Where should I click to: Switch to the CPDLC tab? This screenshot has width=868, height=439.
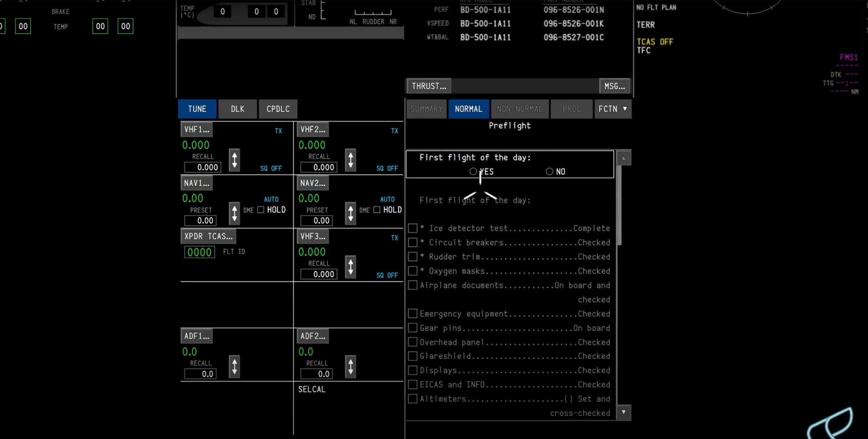point(278,109)
